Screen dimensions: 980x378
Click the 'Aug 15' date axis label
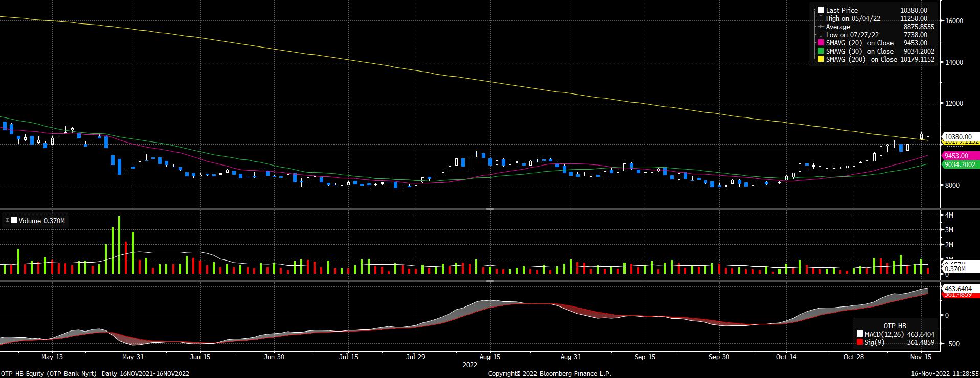coord(489,357)
